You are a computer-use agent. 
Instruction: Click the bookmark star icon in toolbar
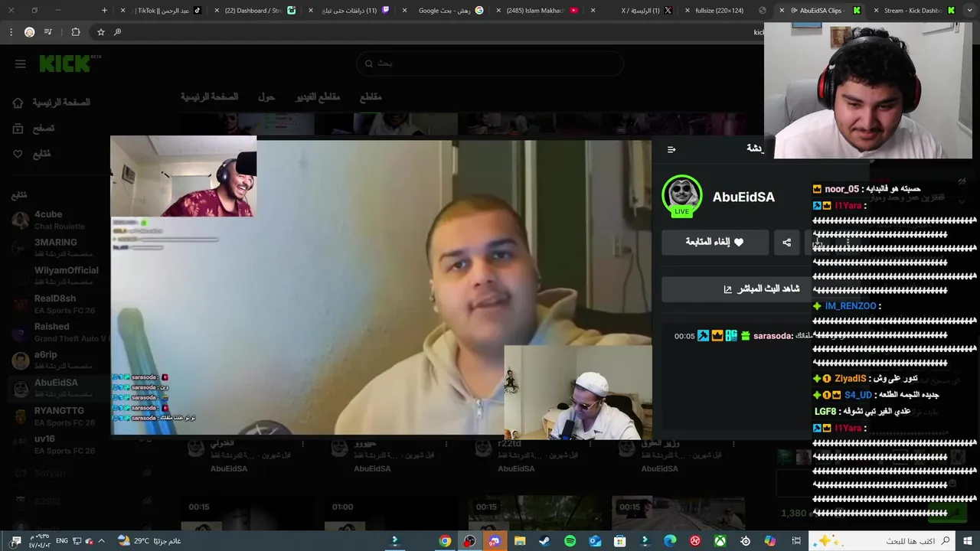100,32
